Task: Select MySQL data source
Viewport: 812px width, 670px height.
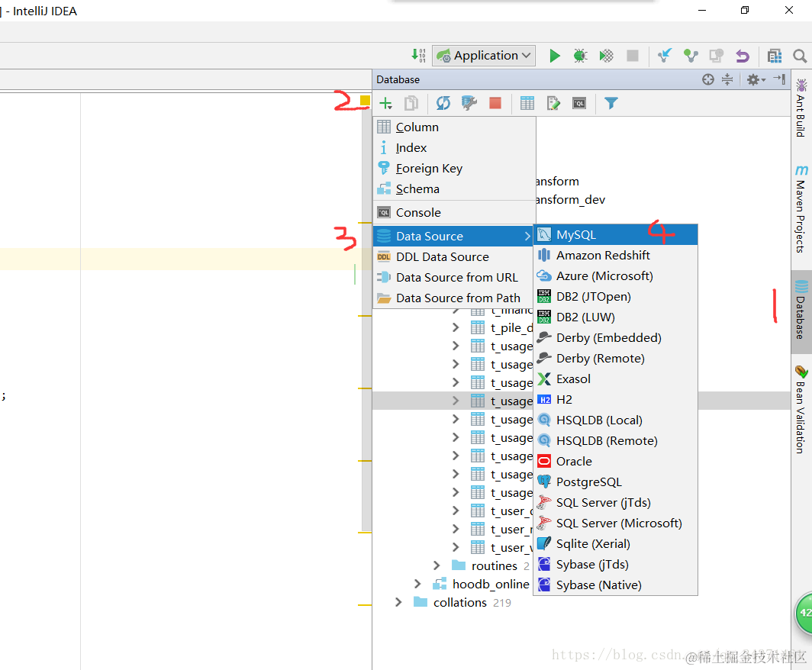Action: 616,234
